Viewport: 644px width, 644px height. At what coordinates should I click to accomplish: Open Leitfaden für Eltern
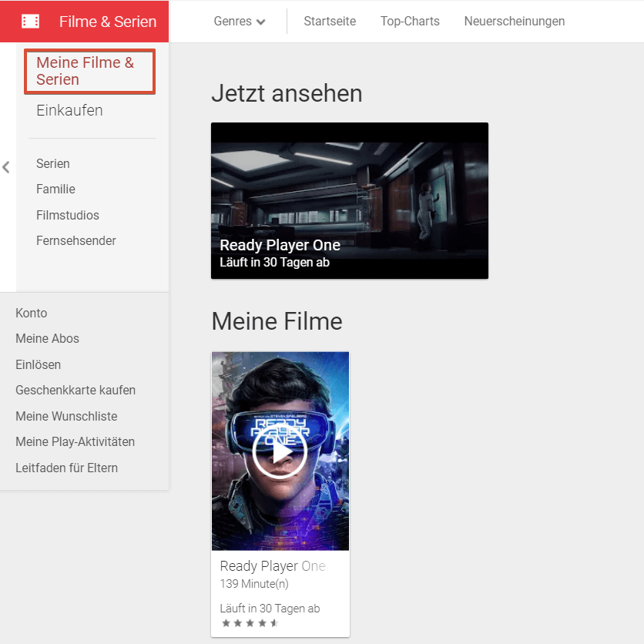(66, 468)
